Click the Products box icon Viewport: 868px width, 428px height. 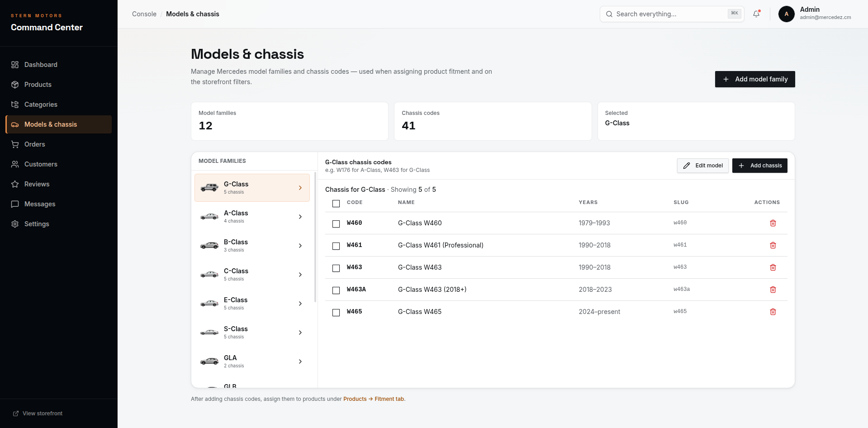coord(15,85)
